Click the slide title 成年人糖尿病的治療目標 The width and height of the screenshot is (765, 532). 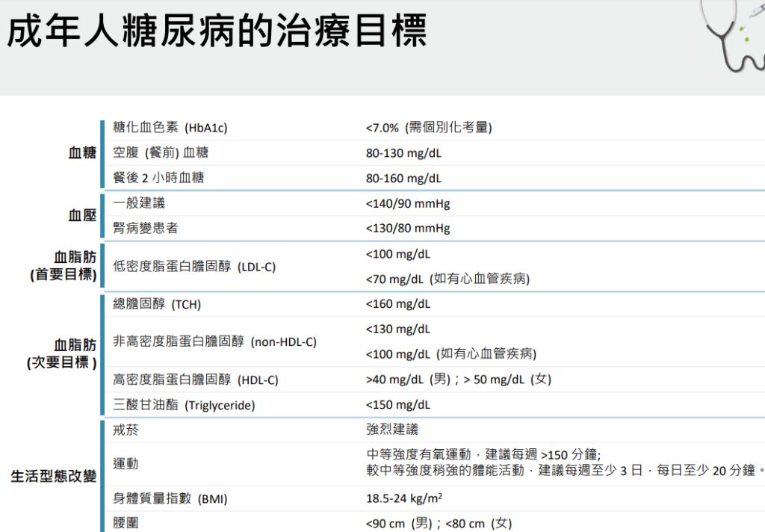[217, 31]
